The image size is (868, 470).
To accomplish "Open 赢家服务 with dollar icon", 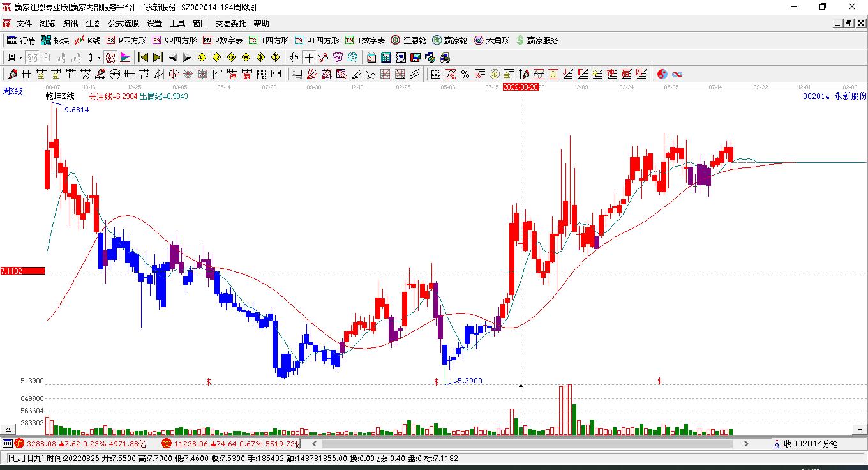I will [537, 40].
